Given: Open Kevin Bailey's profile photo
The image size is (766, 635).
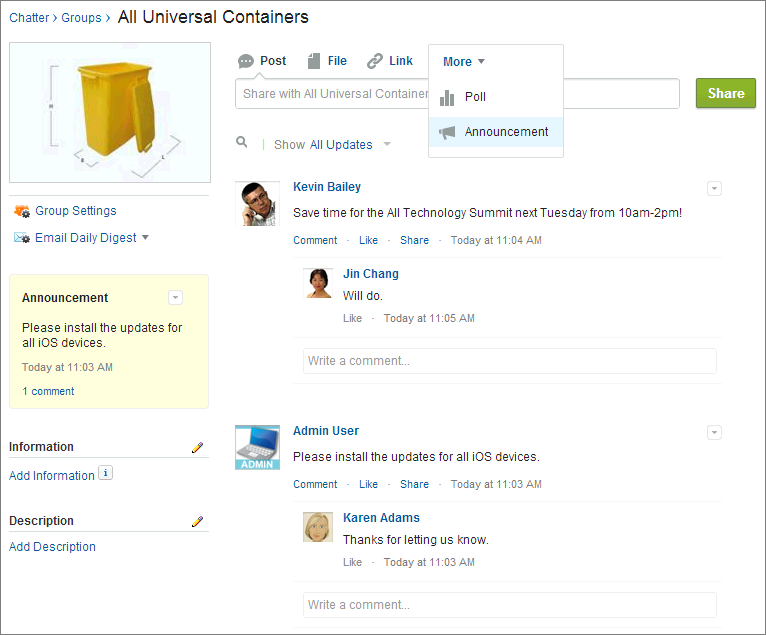Looking at the screenshot, I should pos(256,203).
